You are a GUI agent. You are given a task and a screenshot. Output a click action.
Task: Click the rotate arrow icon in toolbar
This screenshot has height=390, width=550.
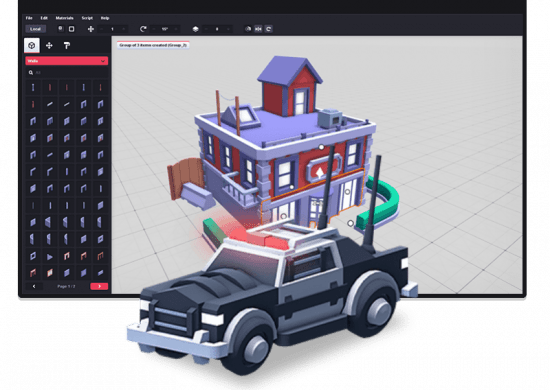coord(143,29)
